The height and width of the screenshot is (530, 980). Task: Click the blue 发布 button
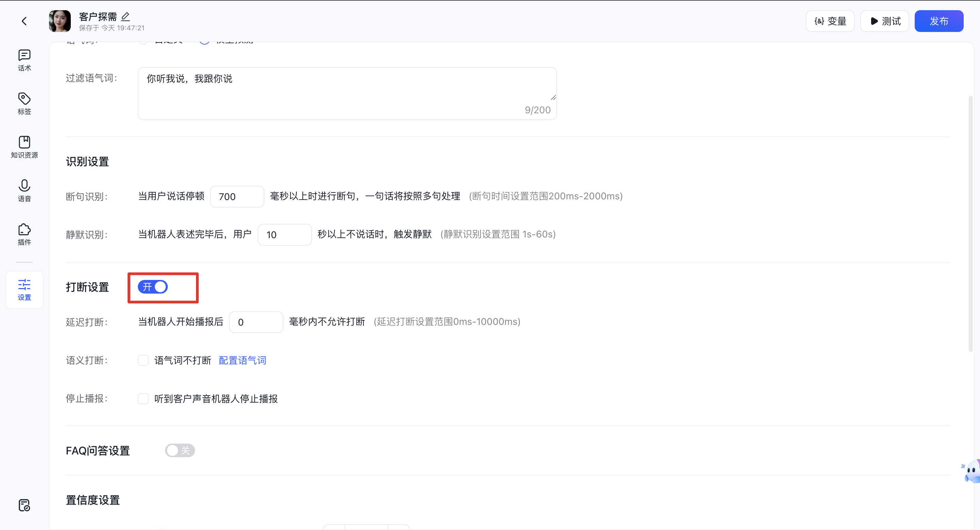[x=939, y=21]
